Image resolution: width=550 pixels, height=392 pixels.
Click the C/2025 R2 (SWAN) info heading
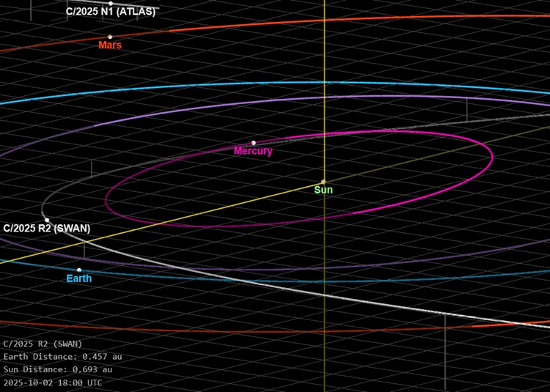tap(43, 344)
